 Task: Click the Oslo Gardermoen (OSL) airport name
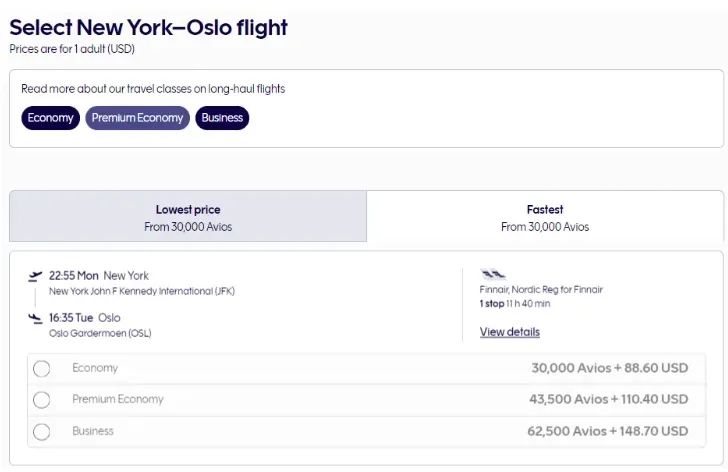click(100, 333)
